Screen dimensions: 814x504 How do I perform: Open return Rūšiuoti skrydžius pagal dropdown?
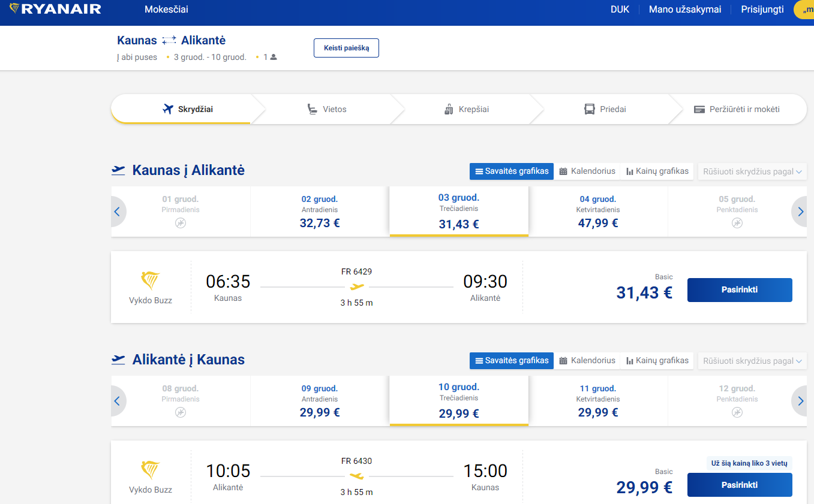pos(752,361)
